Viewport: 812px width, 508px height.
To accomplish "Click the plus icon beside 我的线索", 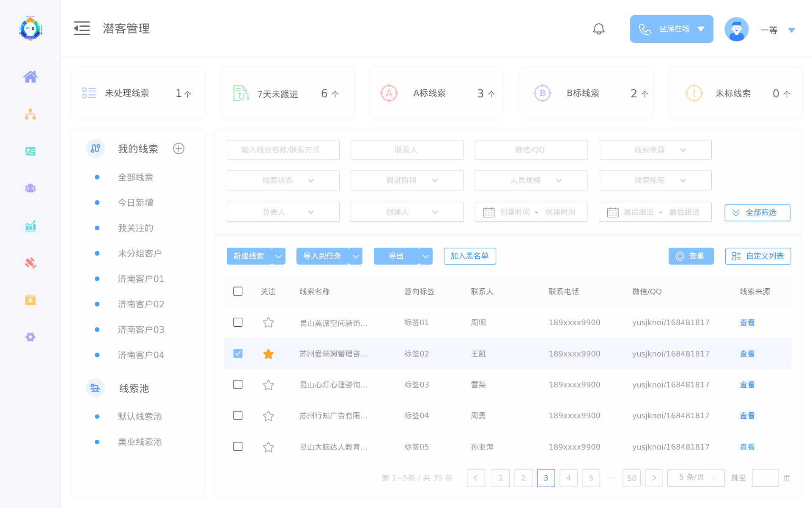I will tap(178, 149).
